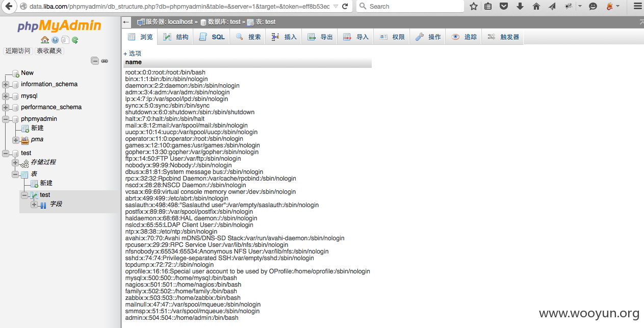Expand the information_schema database node
The width and height of the screenshot is (644, 328).
click(x=6, y=84)
